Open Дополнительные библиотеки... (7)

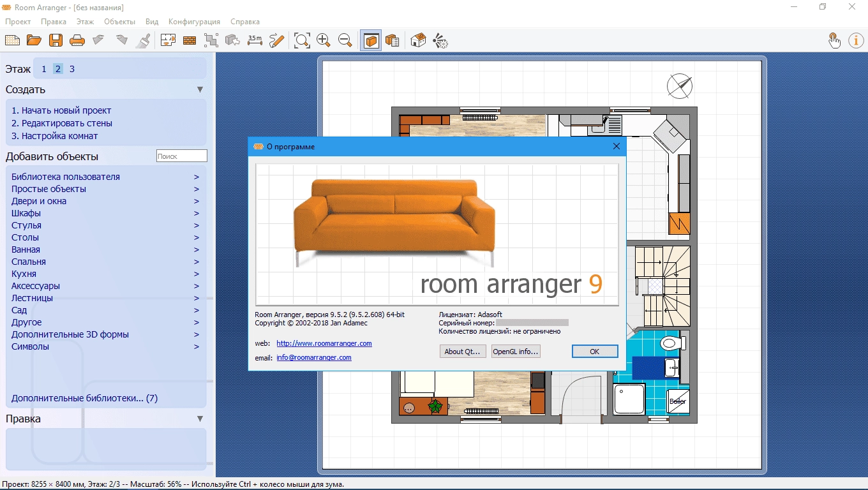click(x=84, y=398)
